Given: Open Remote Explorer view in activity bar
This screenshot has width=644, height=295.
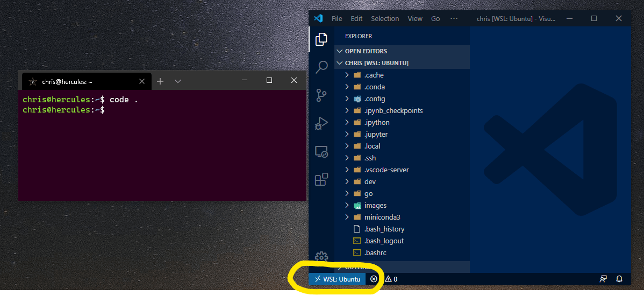Looking at the screenshot, I should pos(321,151).
